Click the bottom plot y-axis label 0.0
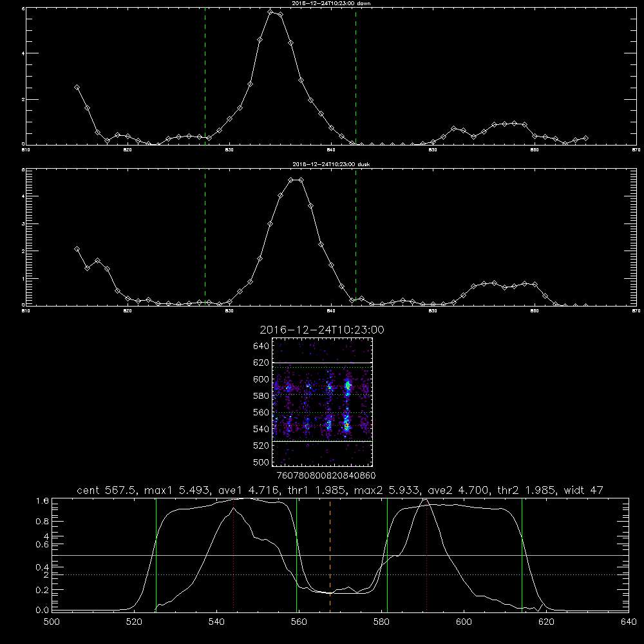 tap(43, 611)
